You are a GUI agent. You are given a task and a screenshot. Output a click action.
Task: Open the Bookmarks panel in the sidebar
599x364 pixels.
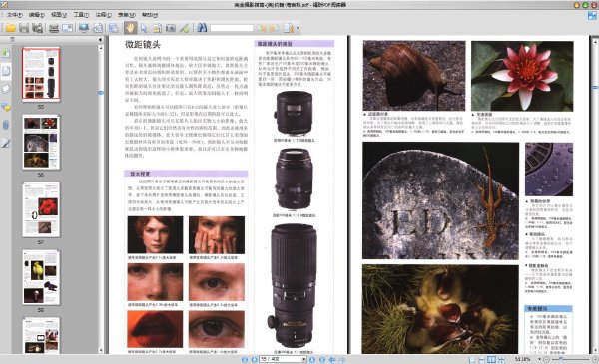tap(6, 52)
